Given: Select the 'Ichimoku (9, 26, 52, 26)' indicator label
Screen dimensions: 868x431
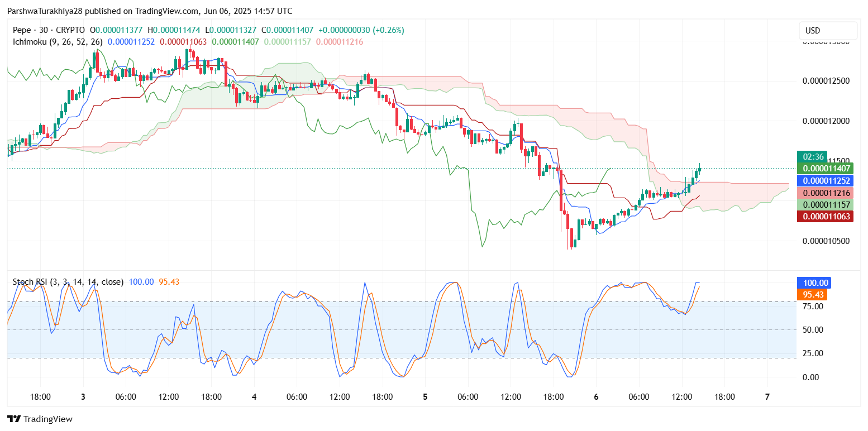Looking at the screenshot, I should pos(58,42).
